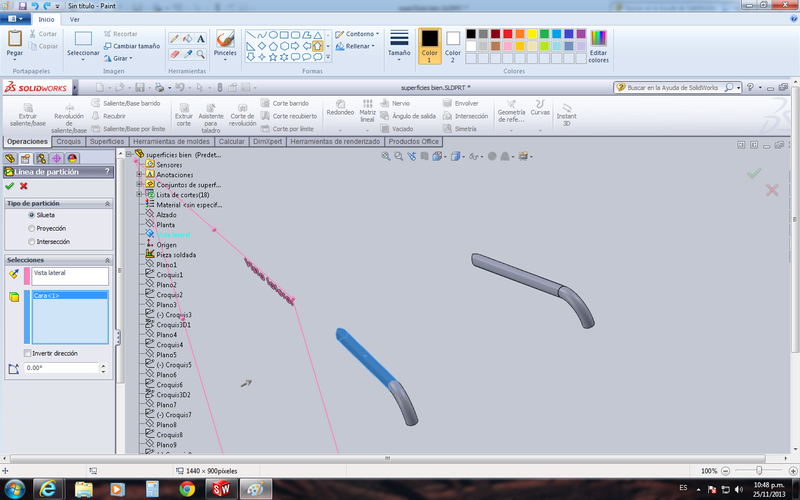The width and height of the screenshot is (800, 500).
Task: Open the Contorno outline dropdown
Action: [x=358, y=34]
